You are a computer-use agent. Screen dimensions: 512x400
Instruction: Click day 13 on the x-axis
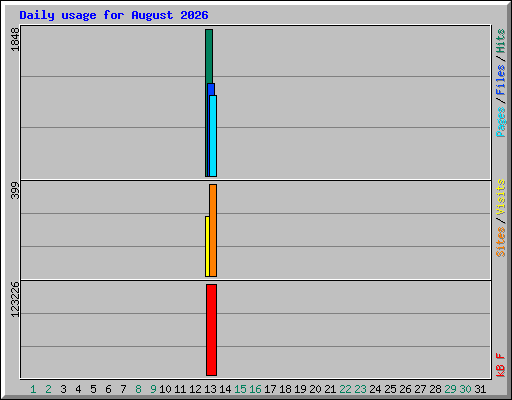coord(210,389)
